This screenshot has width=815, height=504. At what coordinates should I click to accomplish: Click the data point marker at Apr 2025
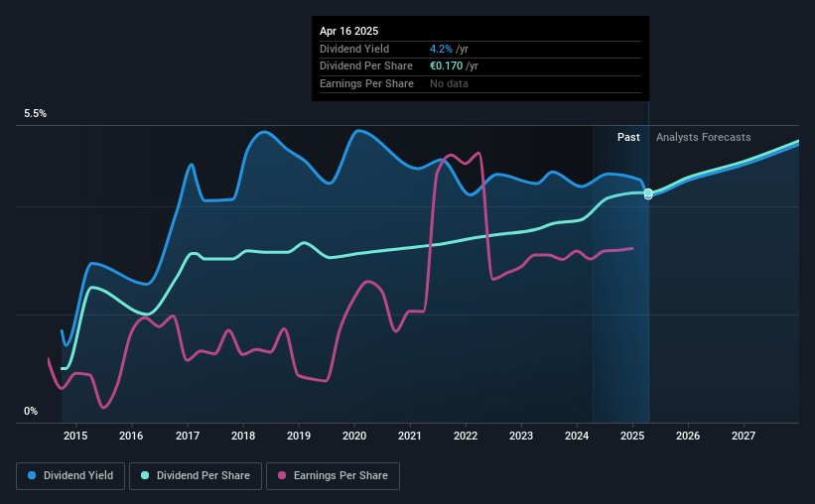(x=648, y=193)
